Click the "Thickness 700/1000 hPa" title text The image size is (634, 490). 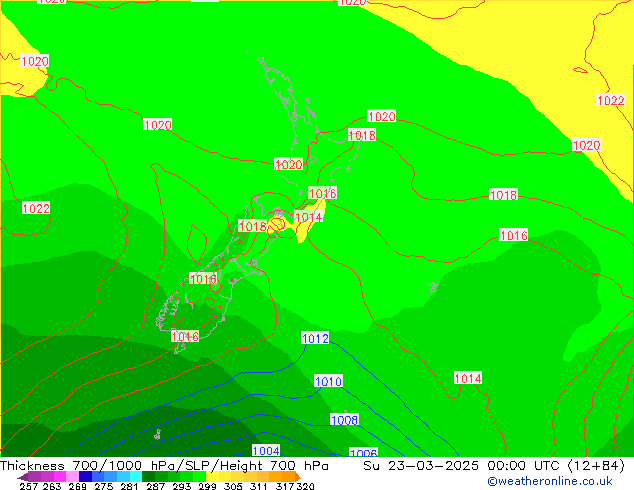(88, 466)
